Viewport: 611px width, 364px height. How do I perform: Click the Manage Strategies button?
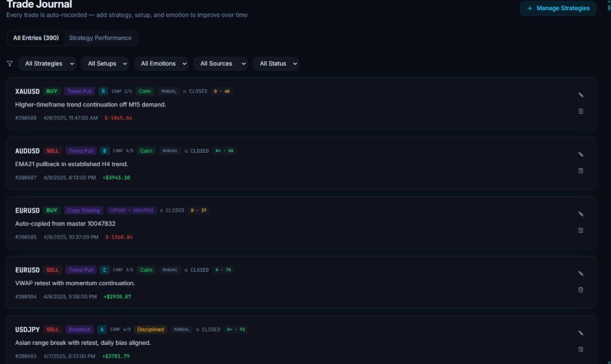point(558,8)
